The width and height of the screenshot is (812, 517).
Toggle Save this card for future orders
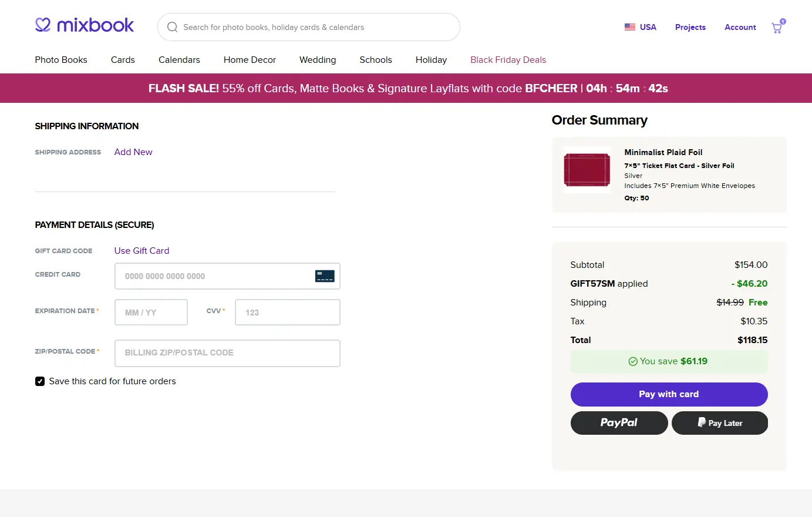(x=40, y=381)
